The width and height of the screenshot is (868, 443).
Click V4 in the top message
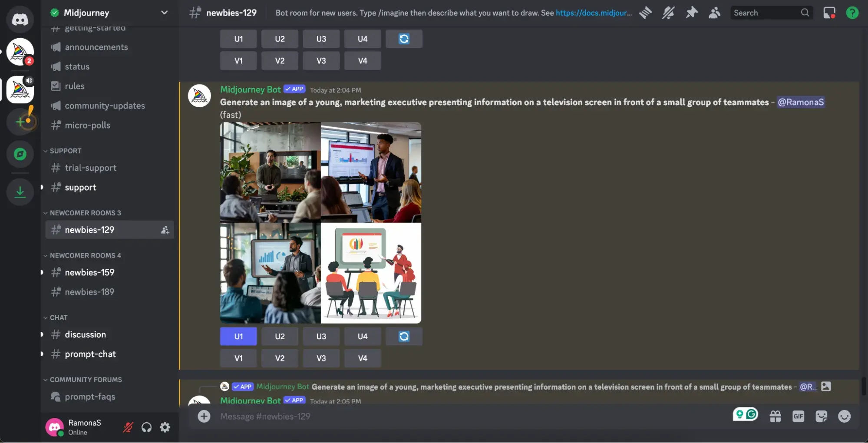[x=363, y=61]
